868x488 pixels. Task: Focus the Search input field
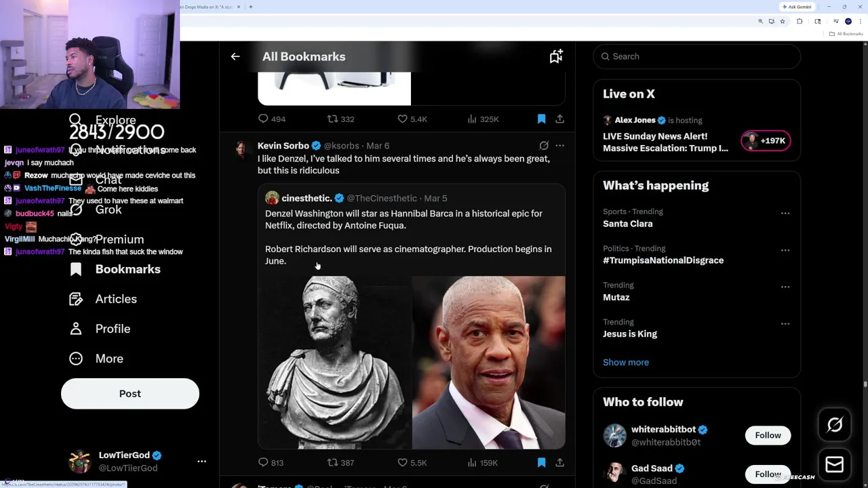[696, 56]
